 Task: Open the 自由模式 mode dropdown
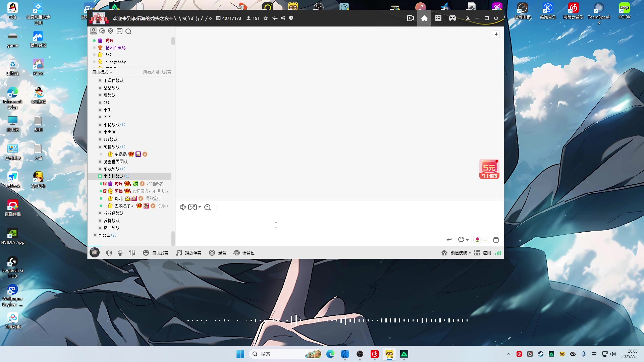point(102,72)
